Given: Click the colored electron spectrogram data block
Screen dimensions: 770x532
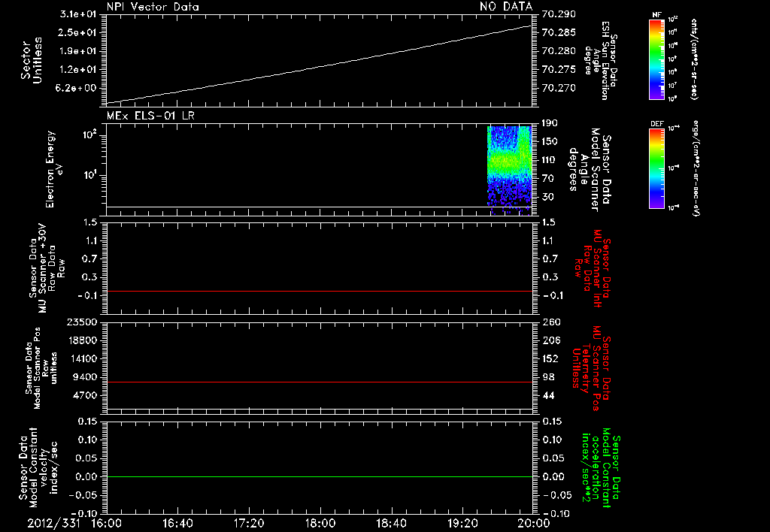Looking at the screenshot, I should click(x=509, y=169).
